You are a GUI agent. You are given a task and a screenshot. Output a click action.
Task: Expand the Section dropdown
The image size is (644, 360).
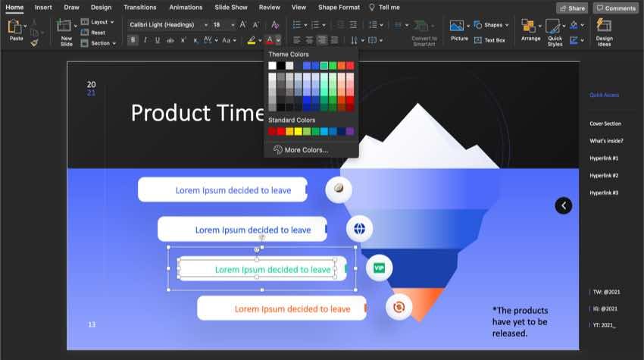[102, 43]
